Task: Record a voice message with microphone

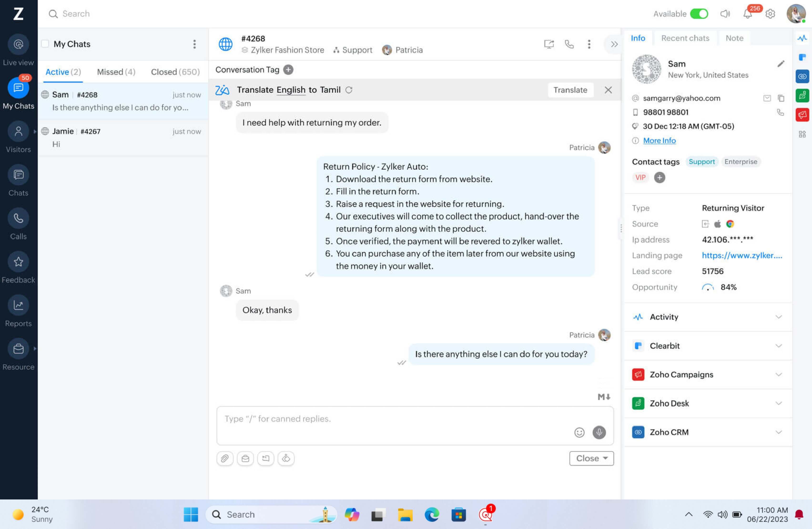Action: [x=599, y=432]
